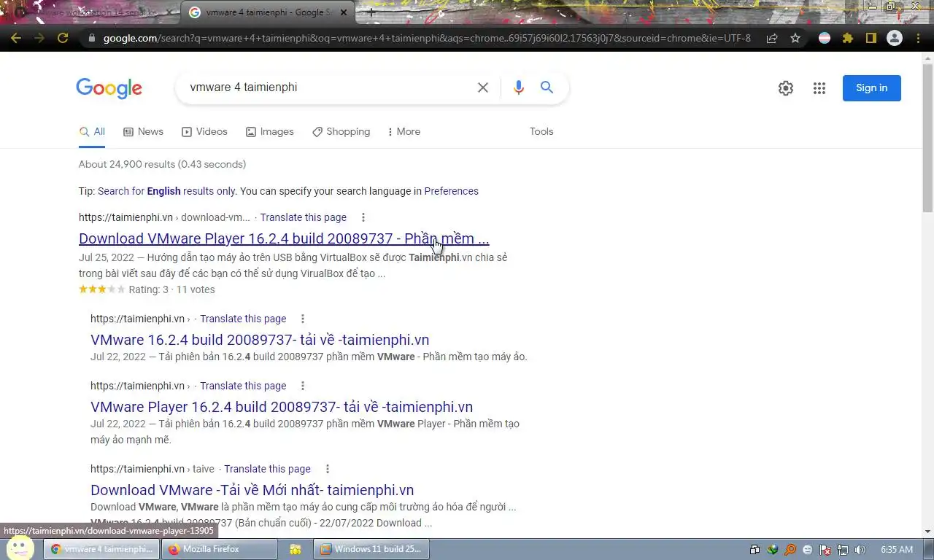Click Translate this page for download-vm result
934x560 pixels.
[x=303, y=217]
